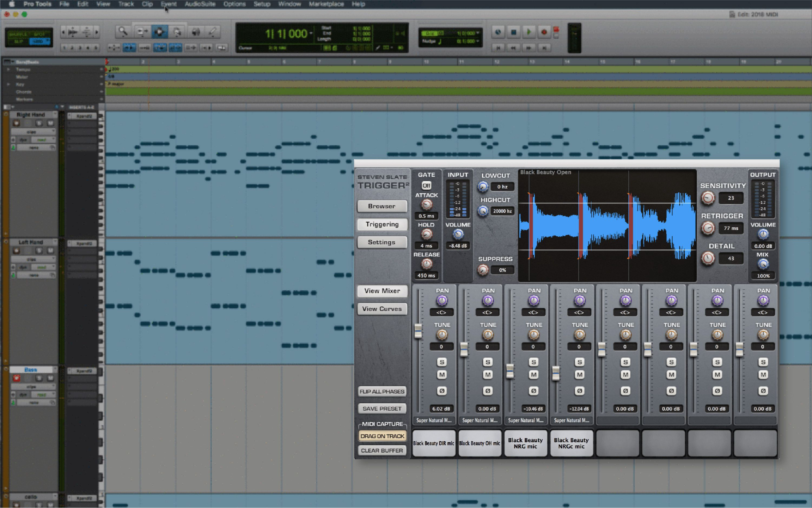The image size is (812, 508).
Task: Click the Stop transport button
Action: 513,32
